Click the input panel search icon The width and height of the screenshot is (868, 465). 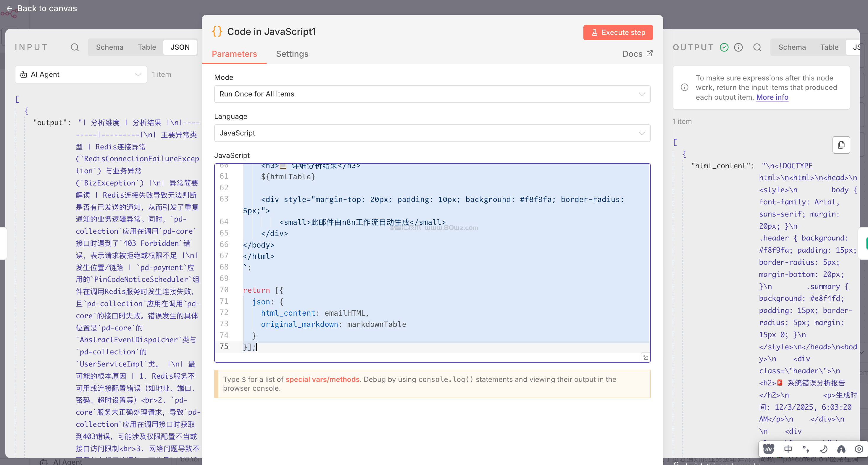pyautogui.click(x=75, y=47)
